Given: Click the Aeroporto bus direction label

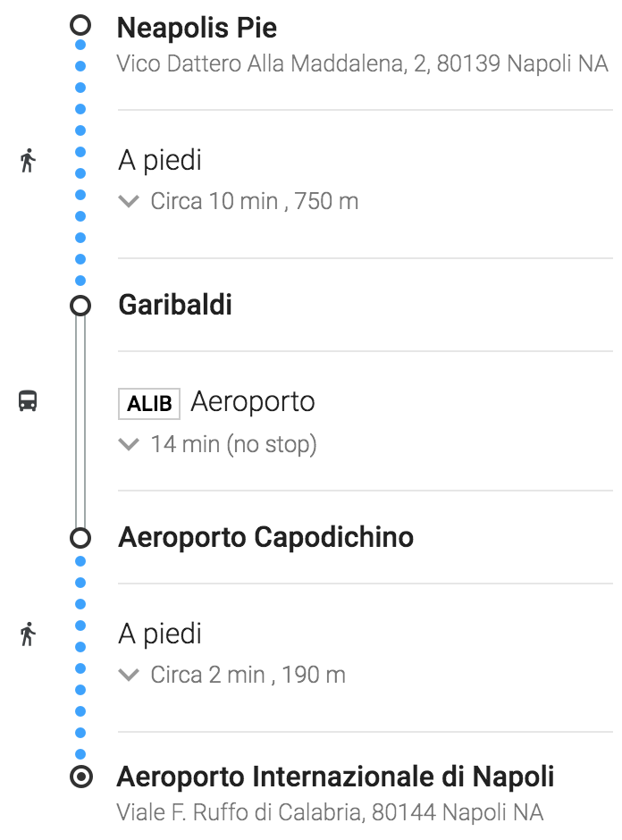Looking at the screenshot, I should tap(253, 402).
